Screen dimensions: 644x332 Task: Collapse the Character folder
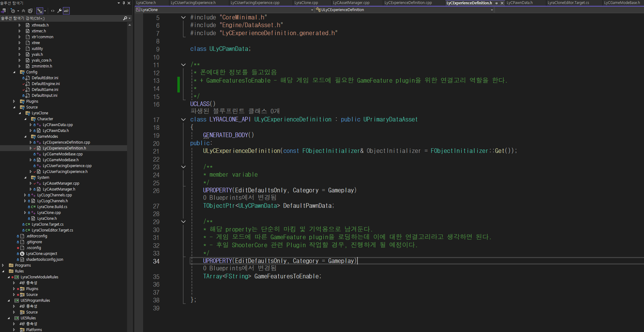(x=25, y=119)
